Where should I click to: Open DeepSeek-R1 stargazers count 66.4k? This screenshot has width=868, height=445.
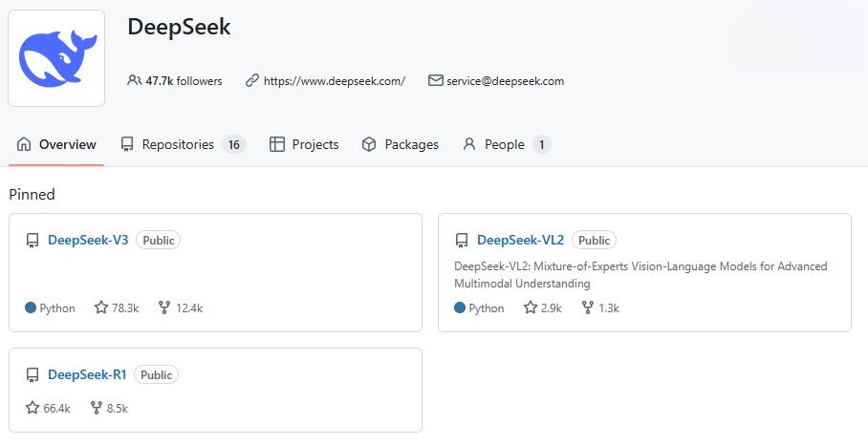tap(57, 409)
